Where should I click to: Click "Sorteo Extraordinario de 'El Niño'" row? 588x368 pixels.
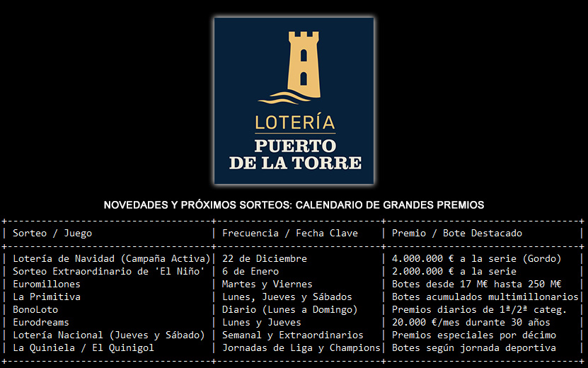[109, 272]
